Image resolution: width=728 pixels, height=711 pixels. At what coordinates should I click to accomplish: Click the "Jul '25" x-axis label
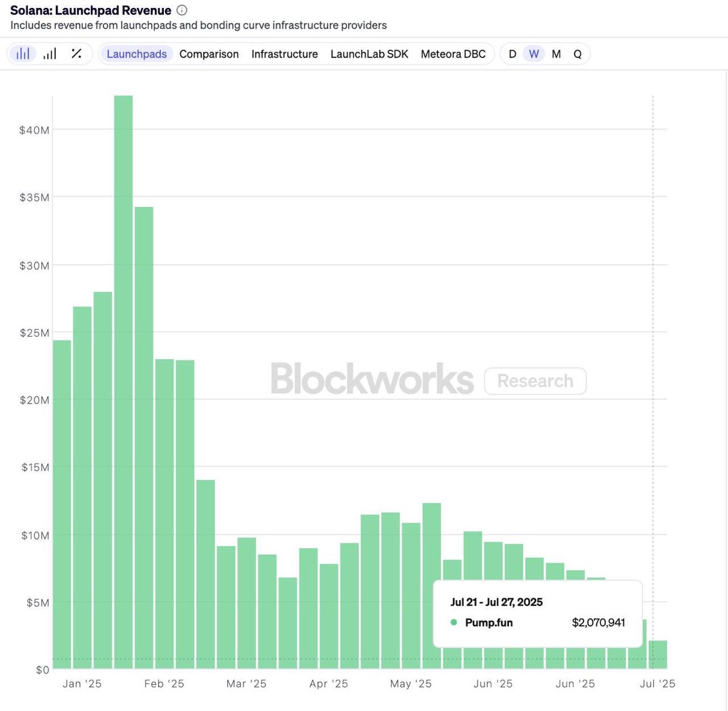[x=658, y=684]
